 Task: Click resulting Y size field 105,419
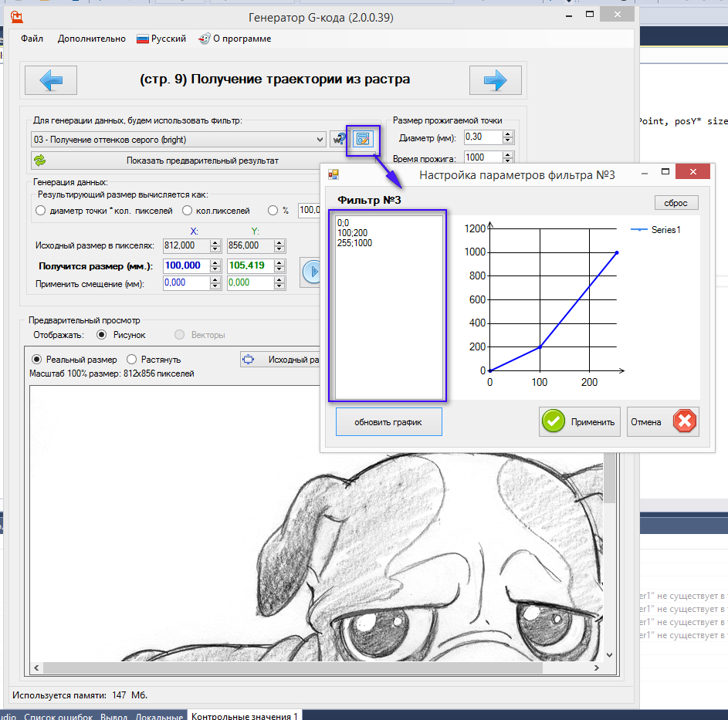point(251,265)
